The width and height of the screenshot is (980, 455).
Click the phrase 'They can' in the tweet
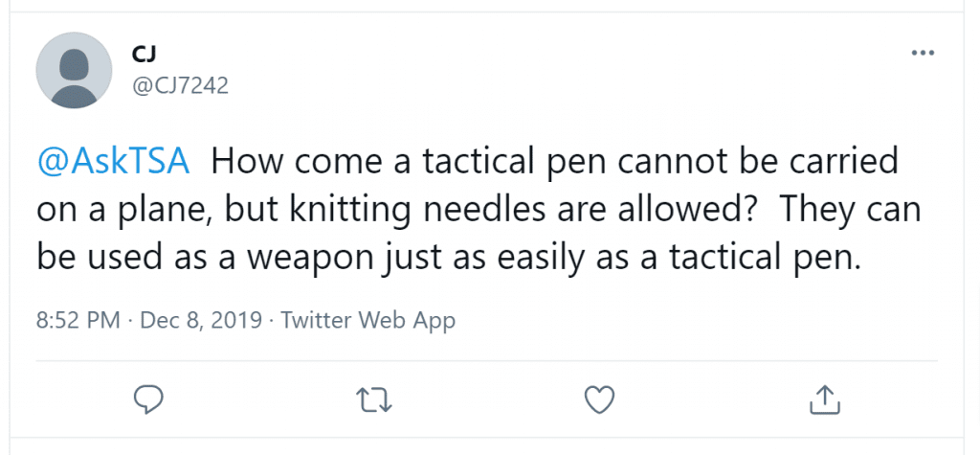pyautogui.click(x=851, y=211)
